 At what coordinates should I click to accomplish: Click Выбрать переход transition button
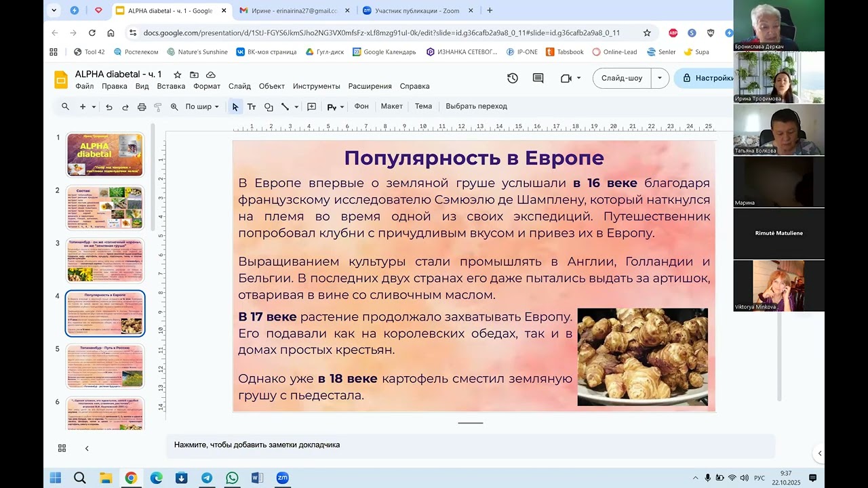(477, 106)
